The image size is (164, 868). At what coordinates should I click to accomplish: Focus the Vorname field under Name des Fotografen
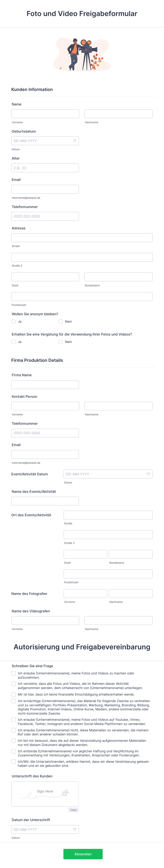[x=86, y=593]
